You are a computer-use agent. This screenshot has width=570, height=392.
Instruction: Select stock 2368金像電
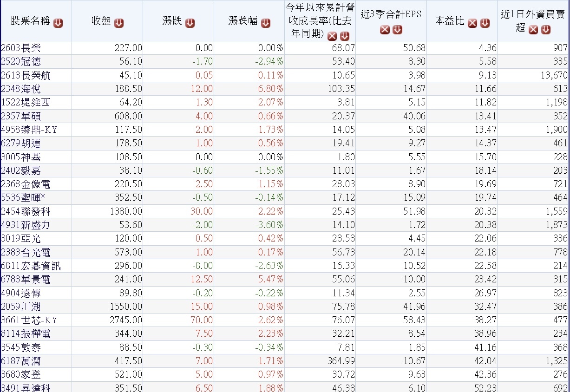26,184
